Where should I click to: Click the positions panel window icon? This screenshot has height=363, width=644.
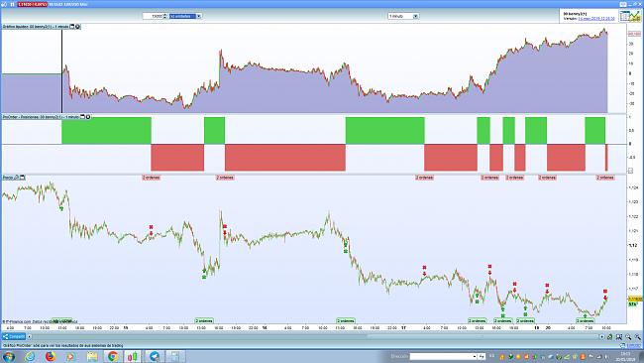82,117
